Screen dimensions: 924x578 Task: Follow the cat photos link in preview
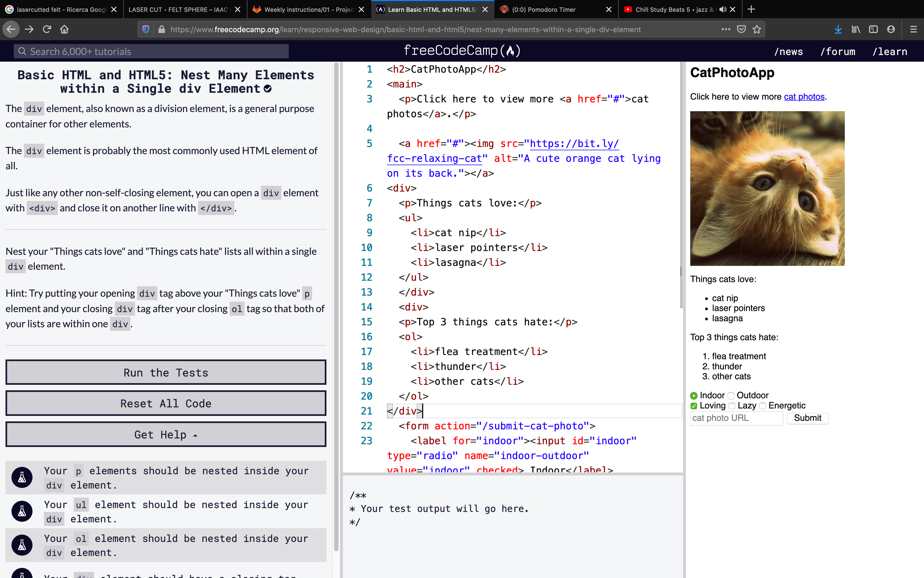pyautogui.click(x=804, y=97)
